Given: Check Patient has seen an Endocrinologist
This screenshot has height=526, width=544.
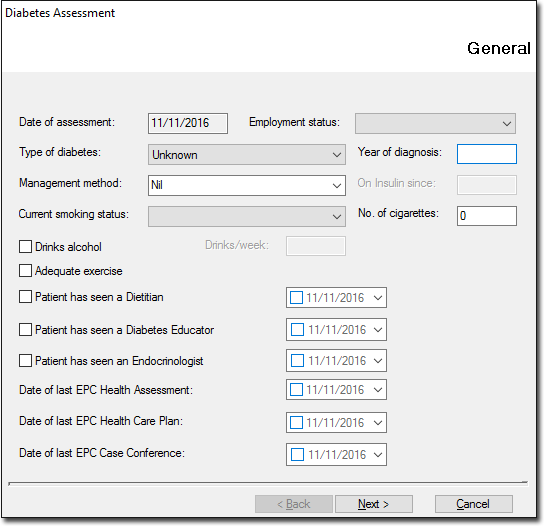Looking at the screenshot, I should pos(25,360).
